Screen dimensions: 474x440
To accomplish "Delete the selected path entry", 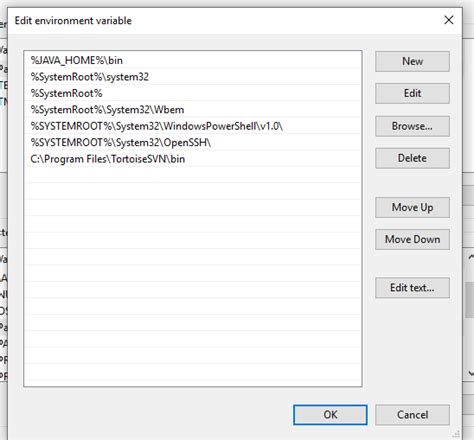I will point(412,158).
